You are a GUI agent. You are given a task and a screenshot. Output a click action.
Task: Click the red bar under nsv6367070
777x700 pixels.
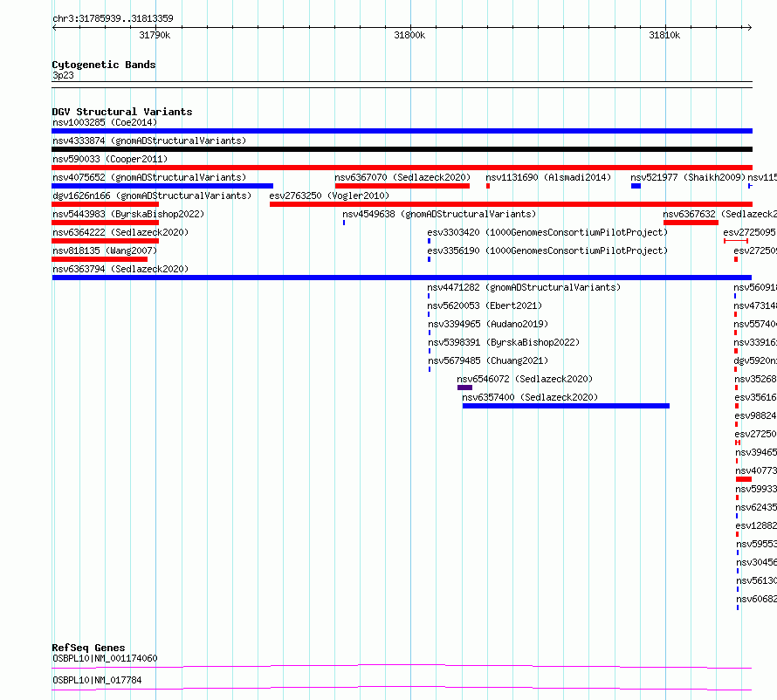(402, 186)
